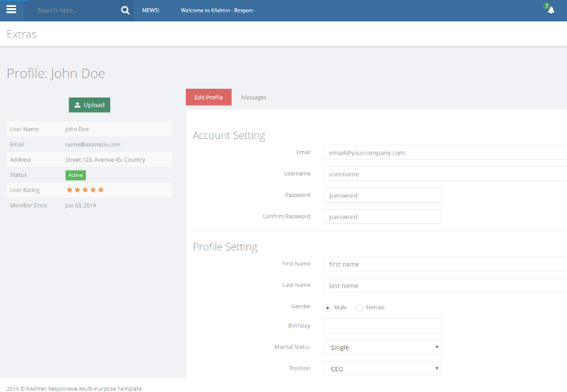Click the Welcome to KAdmin news link
567x392 pixels.
pos(217,11)
